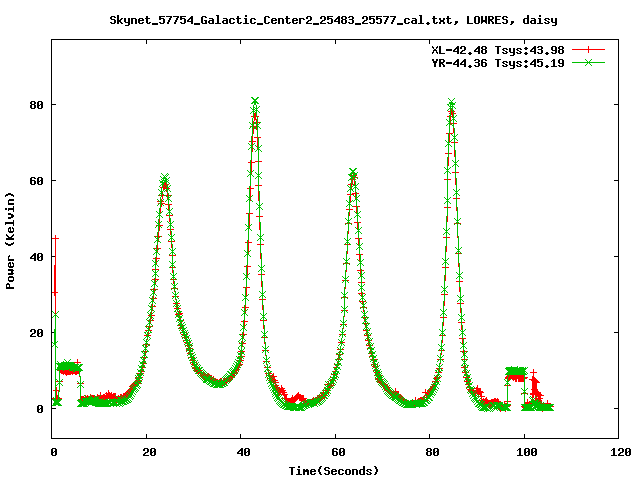This screenshot has width=640, height=480.
Task: Select the legend entry YR-44.36 Tsys:45.19
Action: click(x=498, y=63)
